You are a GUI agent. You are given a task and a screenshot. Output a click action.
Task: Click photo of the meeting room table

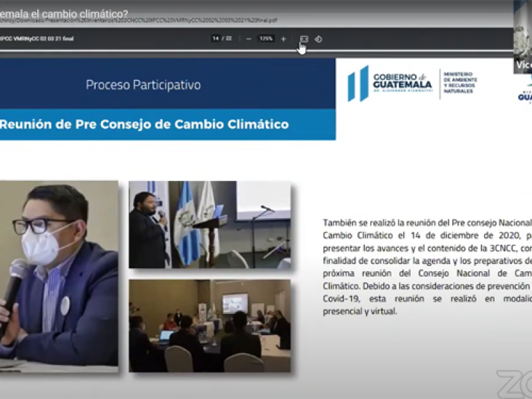pos(209,326)
